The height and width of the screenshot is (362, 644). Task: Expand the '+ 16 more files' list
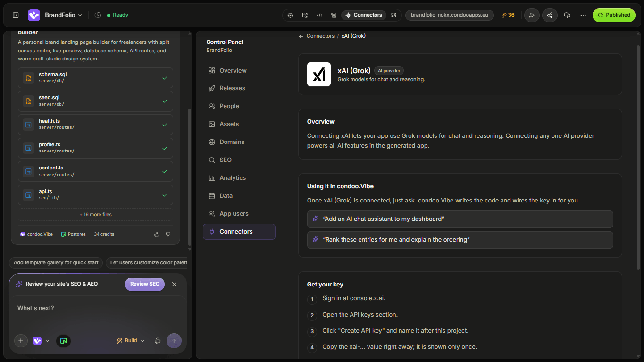(x=95, y=215)
